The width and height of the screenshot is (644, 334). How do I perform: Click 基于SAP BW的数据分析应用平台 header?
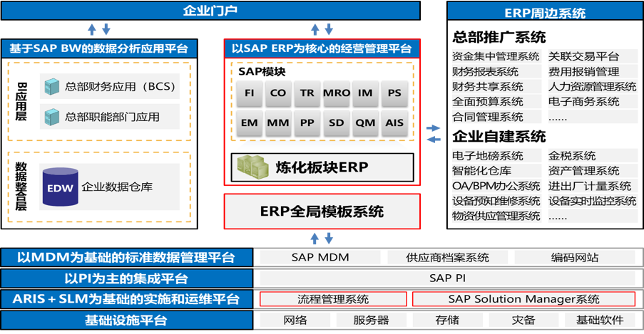(99, 48)
